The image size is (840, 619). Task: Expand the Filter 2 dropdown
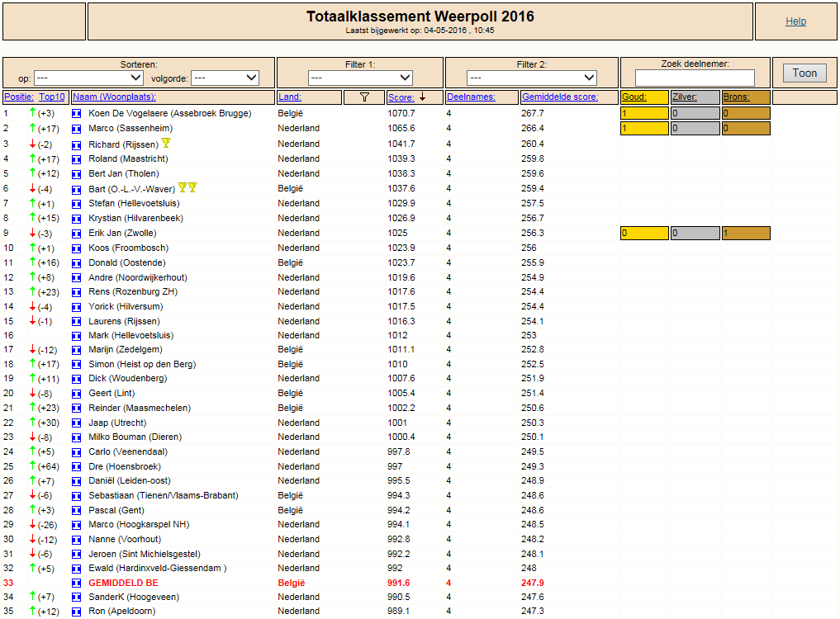click(x=531, y=78)
